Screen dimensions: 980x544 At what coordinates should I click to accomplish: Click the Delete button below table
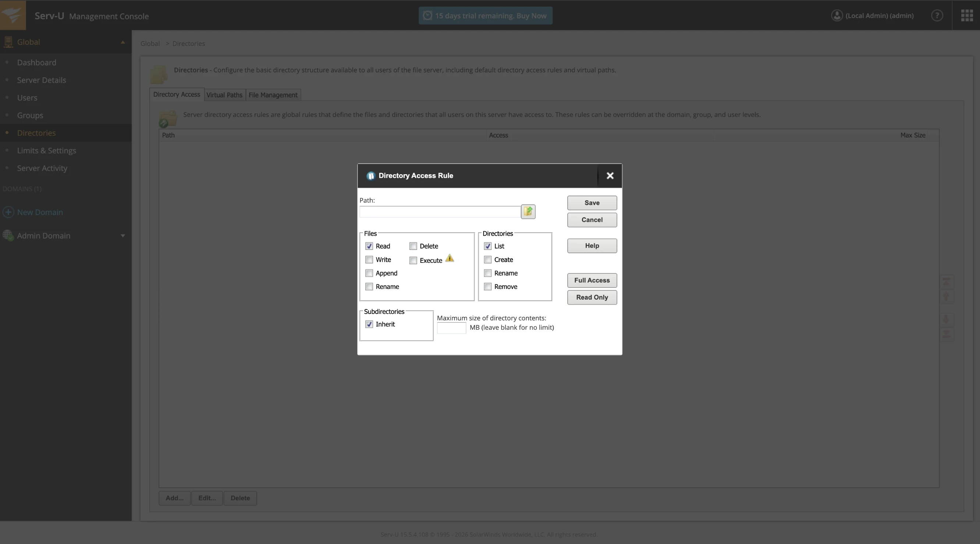click(240, 498)
